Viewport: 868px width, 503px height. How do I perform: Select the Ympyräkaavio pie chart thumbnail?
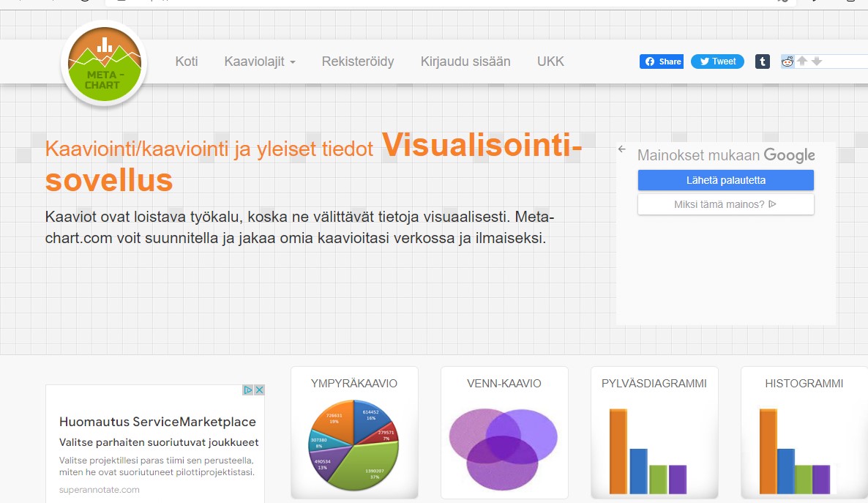[354, 432]
